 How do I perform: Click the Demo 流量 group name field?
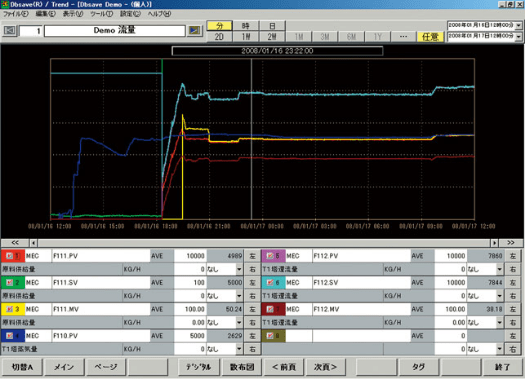(x=115, y=30)
